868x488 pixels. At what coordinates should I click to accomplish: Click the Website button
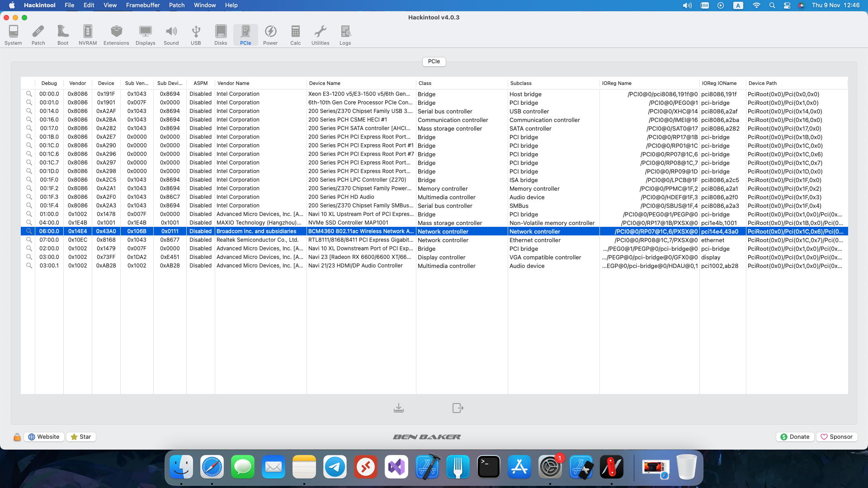point(44,436)
